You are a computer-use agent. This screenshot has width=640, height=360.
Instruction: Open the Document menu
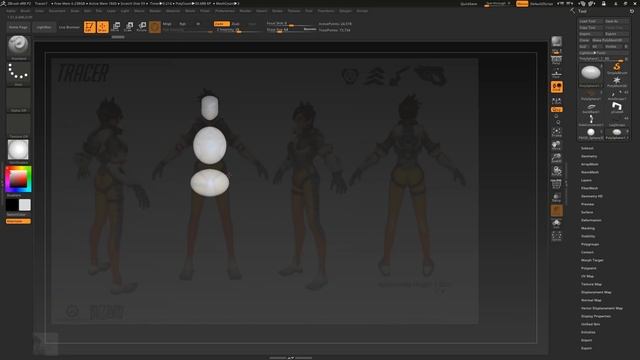pos(57,11)
